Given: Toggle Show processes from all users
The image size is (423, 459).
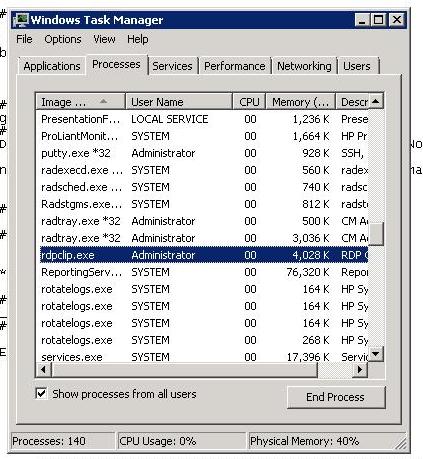Looking at the screenshot, I should [x=41, y=394].
